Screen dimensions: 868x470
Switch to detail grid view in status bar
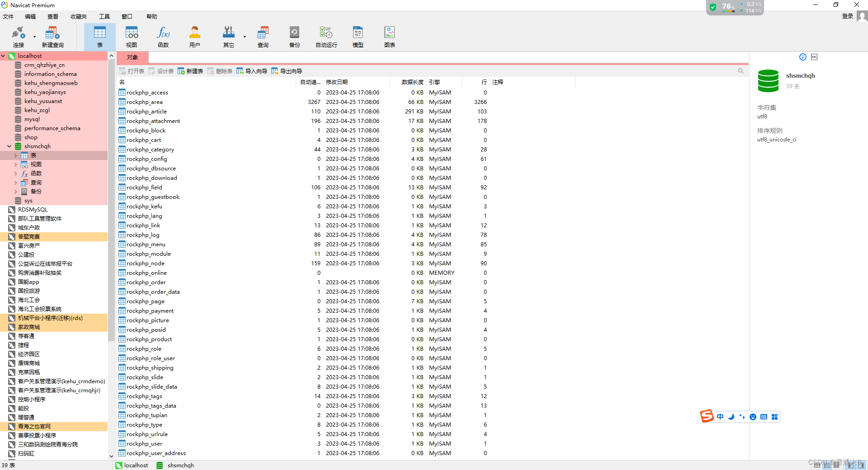[837, 465]
